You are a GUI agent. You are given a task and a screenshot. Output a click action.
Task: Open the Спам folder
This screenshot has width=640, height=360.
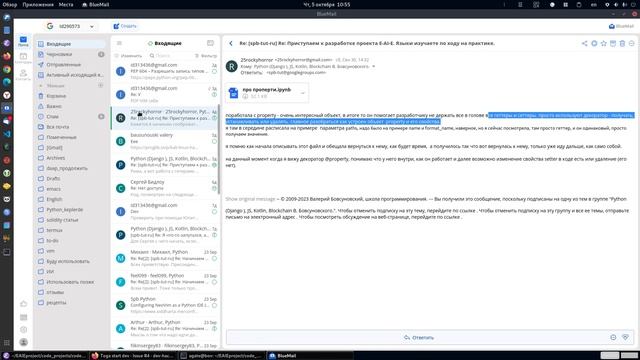coord(71,116)
